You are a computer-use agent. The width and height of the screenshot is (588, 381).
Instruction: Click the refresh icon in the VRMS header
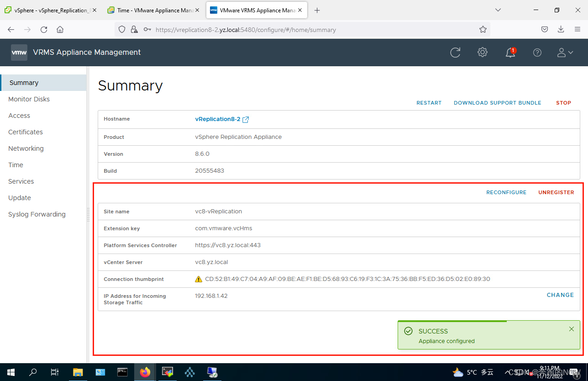(455, 53)
